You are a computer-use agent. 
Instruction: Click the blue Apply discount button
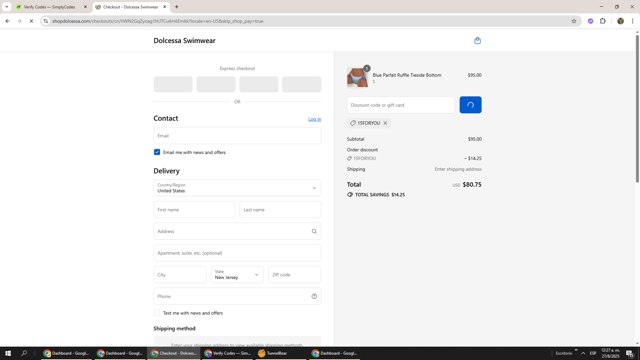point(470,105)
